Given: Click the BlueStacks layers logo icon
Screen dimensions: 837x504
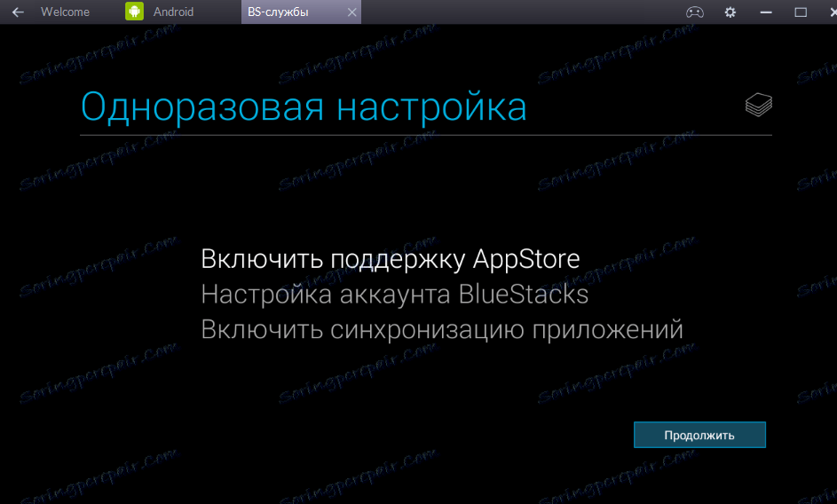Looking at the screenshot, I should pyautogui.click(x=759, y=104).
